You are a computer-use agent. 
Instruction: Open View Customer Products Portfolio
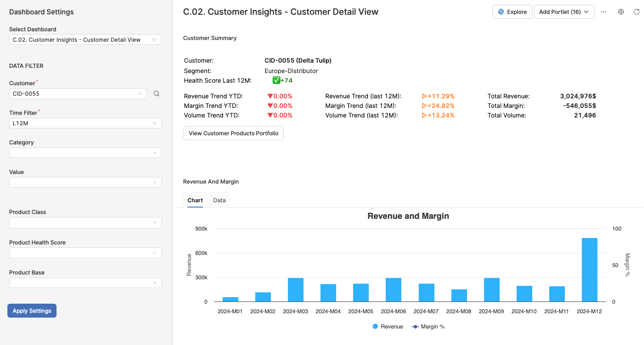(233, 133)
